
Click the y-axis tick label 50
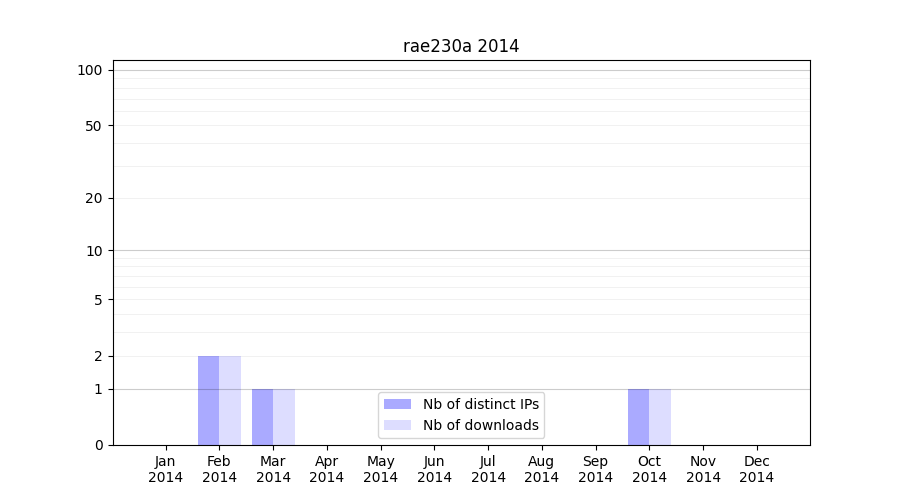93,126
